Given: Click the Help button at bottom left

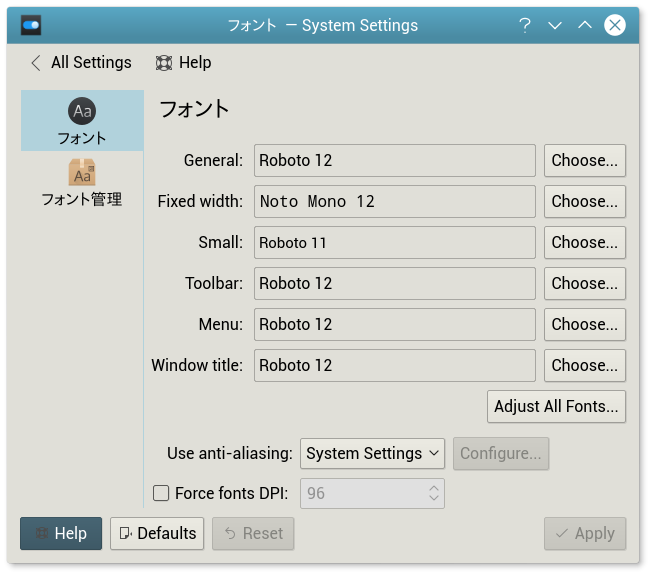Looking at the screenshot, I should point(61,533).
